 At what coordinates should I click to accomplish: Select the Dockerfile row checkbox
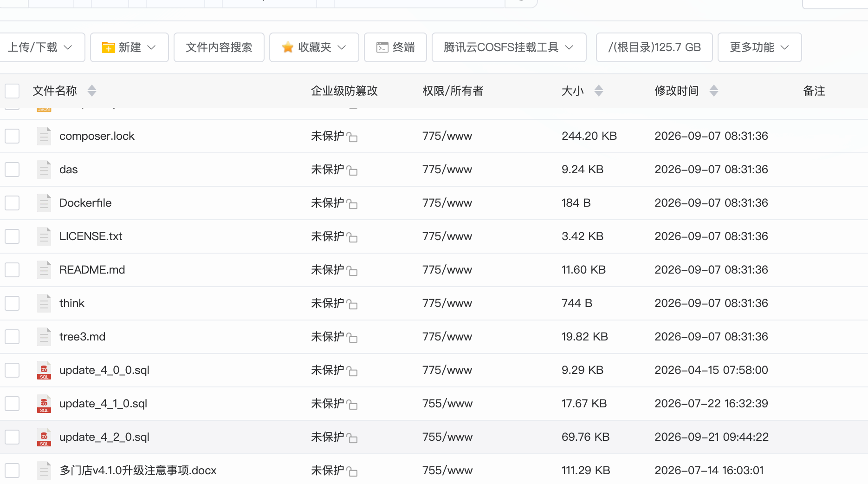[12, 203]
